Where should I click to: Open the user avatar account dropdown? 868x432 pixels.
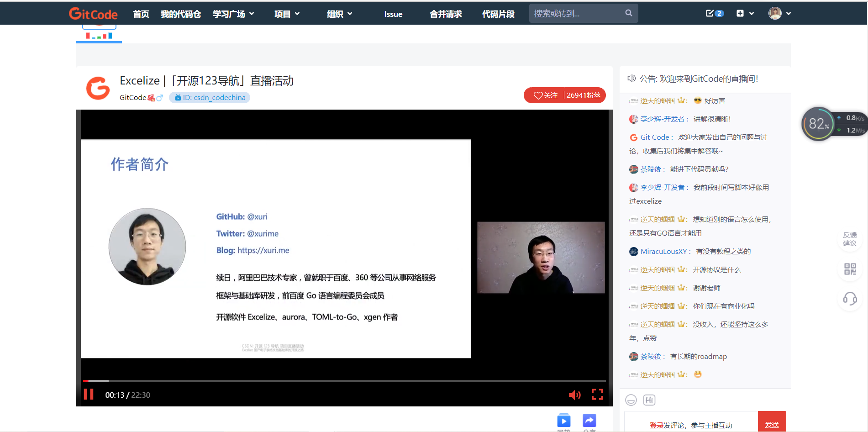pos(780,13)
